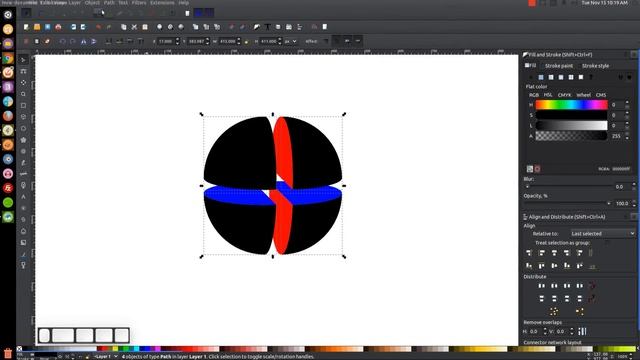This screenshot has width=640, height=360.
Task: Select the Zoom tool in toolbox
Action: tap(23, 94)
